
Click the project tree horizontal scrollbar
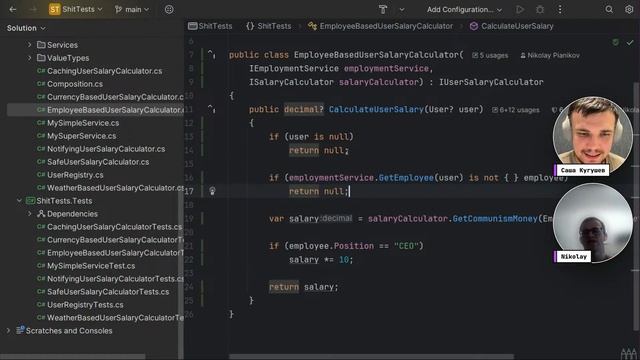73,356
